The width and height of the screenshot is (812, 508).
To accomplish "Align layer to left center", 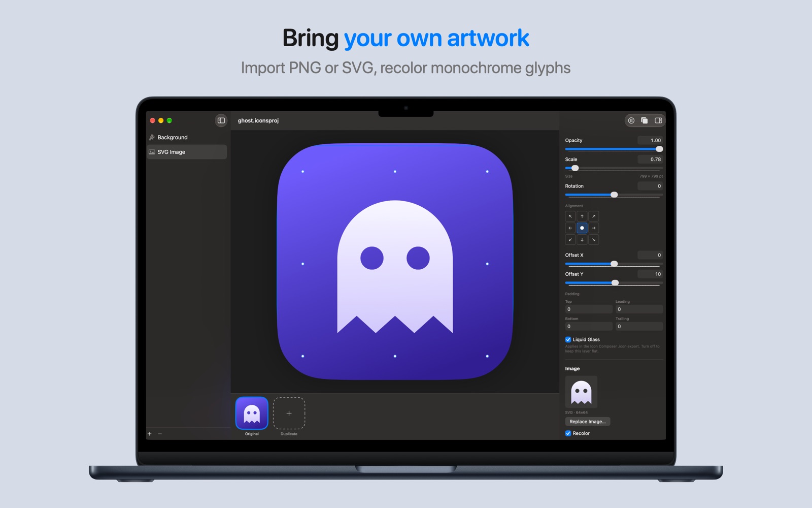I will 570,228.
